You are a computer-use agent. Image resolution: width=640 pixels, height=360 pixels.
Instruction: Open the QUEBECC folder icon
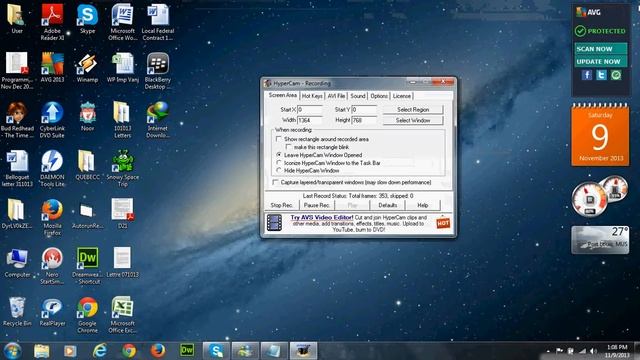pyautogui.click(x=87, y=165)
